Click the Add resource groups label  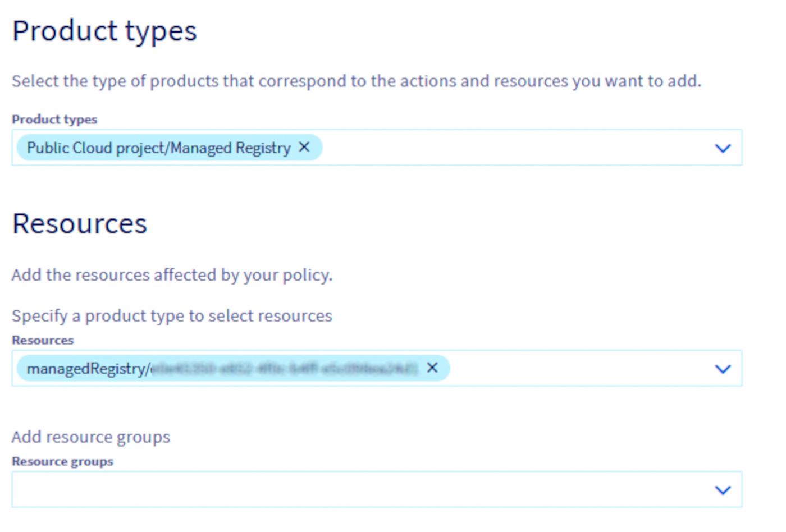point(90,437)
